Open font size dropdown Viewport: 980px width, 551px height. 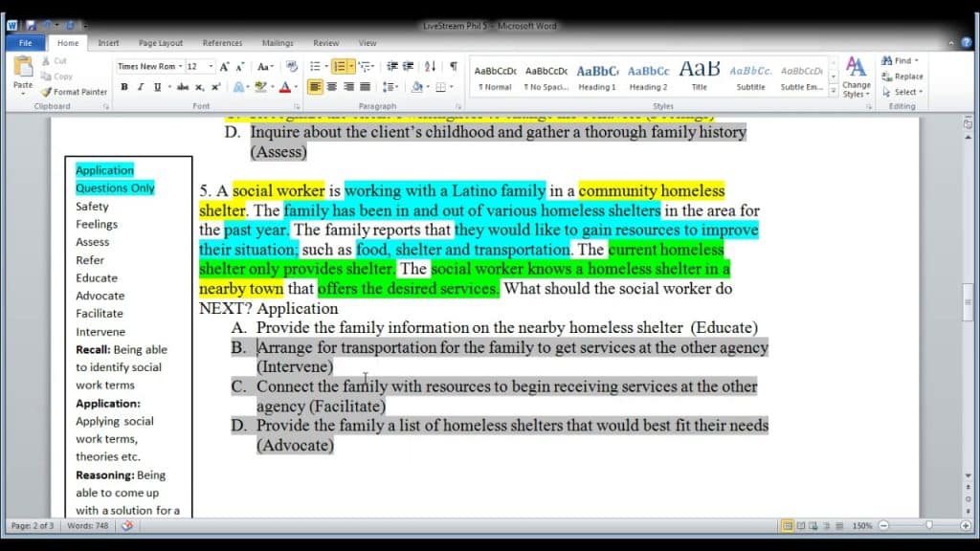click(x=211, y=66)
